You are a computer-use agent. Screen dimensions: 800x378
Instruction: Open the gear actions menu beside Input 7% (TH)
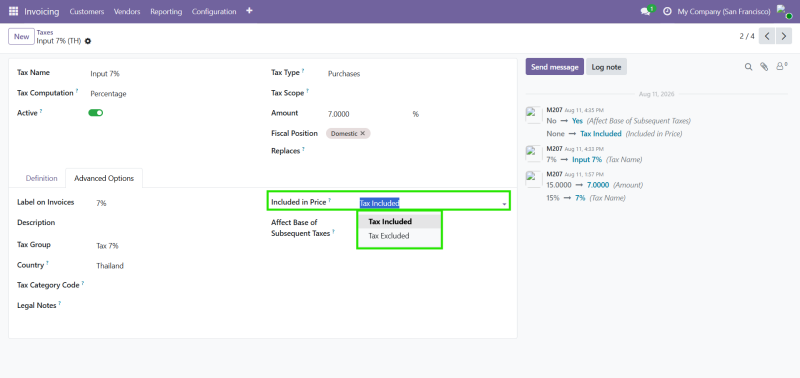[88, 41]
